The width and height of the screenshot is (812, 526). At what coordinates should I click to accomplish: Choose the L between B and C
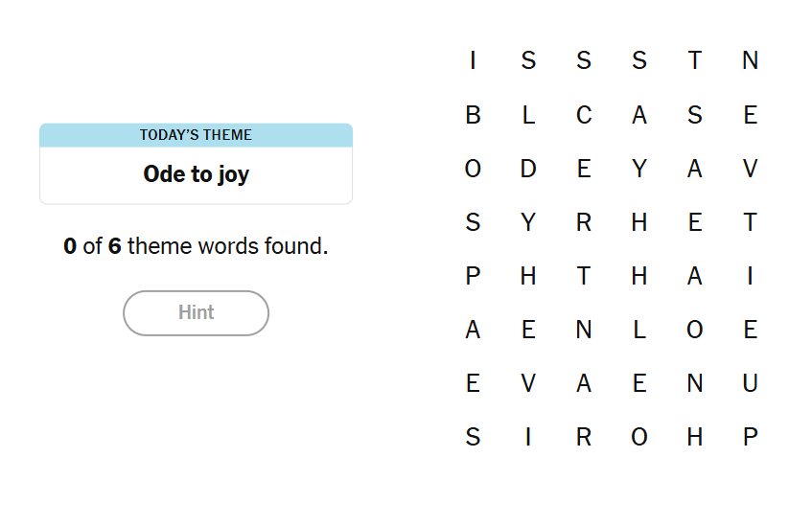(528, 116)
